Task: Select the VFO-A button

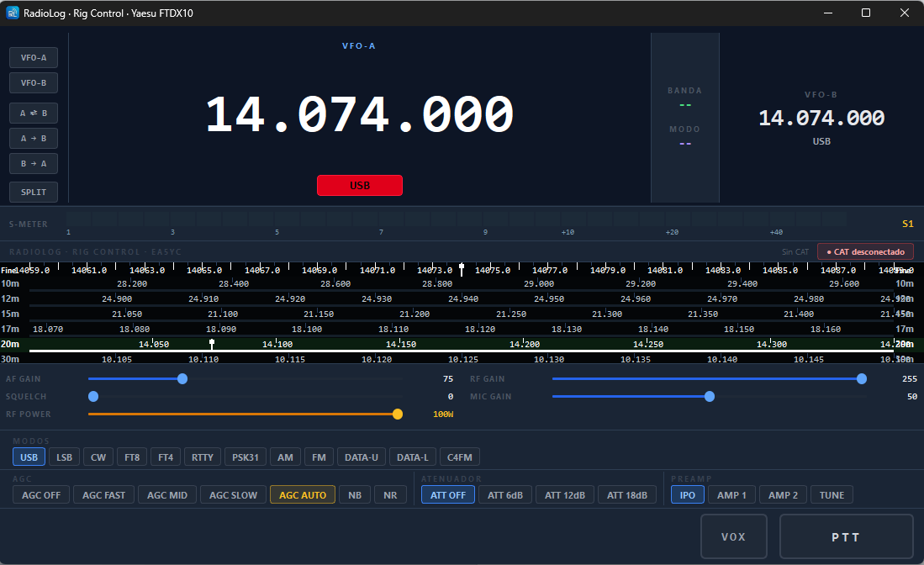Action: point(34,58)
